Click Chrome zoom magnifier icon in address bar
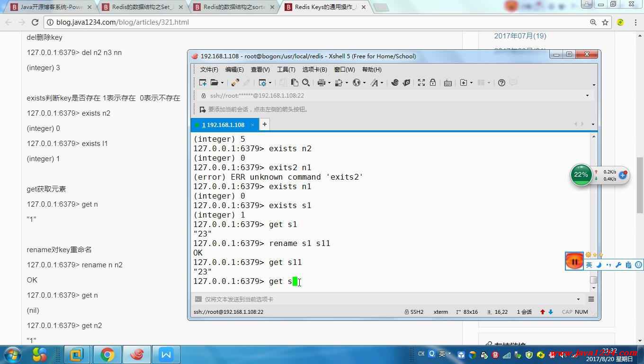The width and height of the screenshot is (644, 364). click(593, 22)
